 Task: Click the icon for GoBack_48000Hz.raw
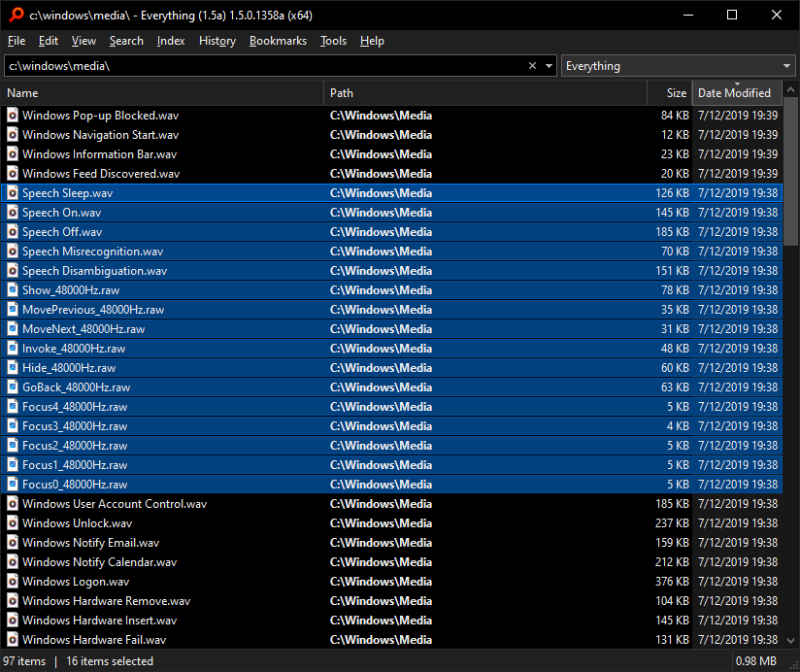point(13,386)
